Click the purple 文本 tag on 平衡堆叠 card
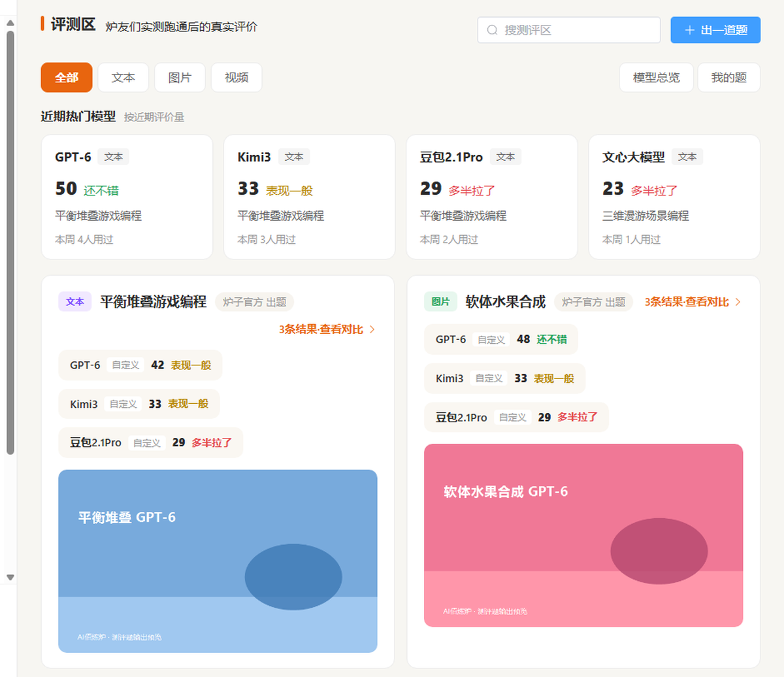Viewport: 784px width, 677px height. [75, 302]
